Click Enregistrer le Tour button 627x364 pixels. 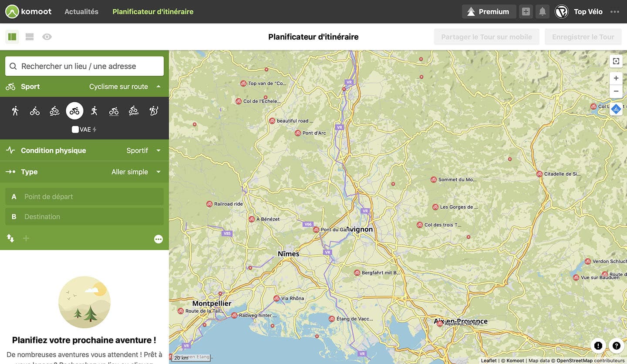coord(583,37)
